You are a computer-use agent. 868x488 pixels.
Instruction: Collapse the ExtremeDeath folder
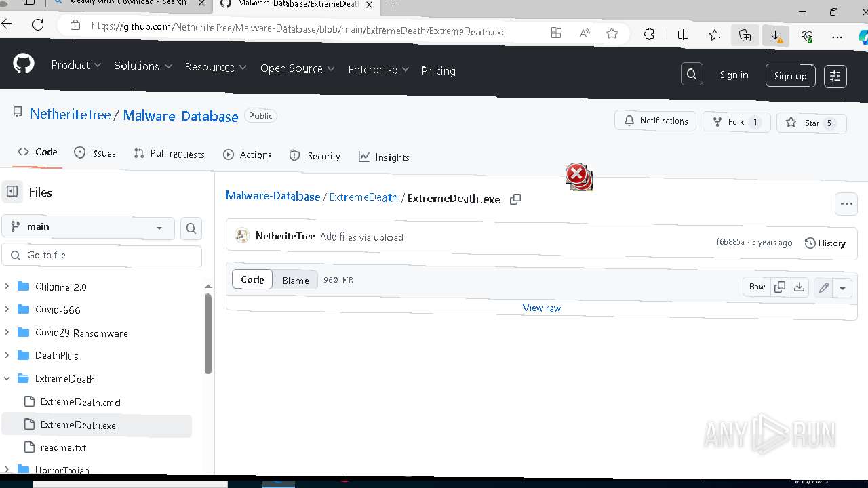tap(7, 378)
